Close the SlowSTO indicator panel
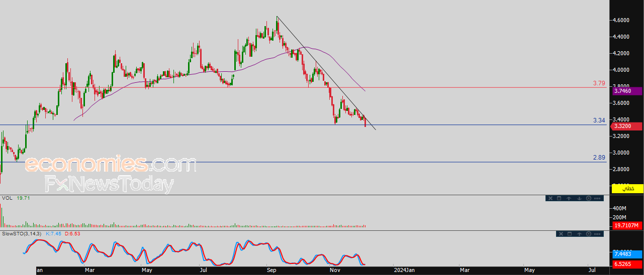Viewport: 644px width, 275px height. point(561,234)
